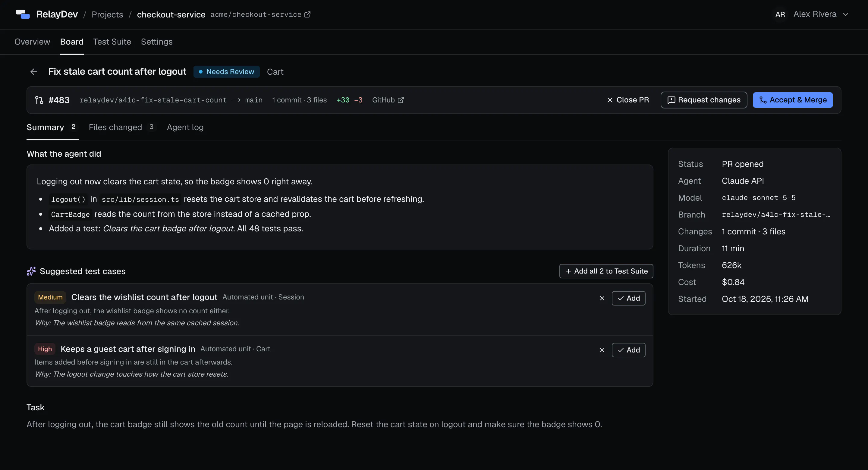Add the wishlist count after logout test

pos(629,298)
